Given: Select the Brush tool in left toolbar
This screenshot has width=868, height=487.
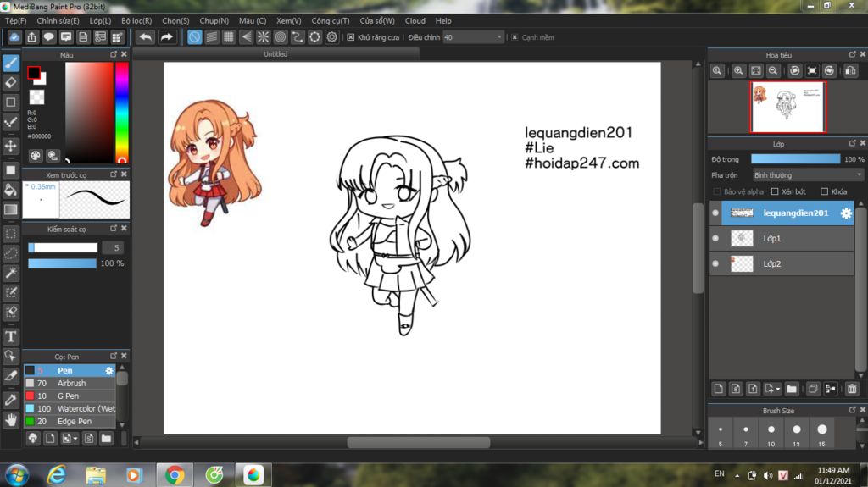Looking at the screenshot, I should coord(10,63).
